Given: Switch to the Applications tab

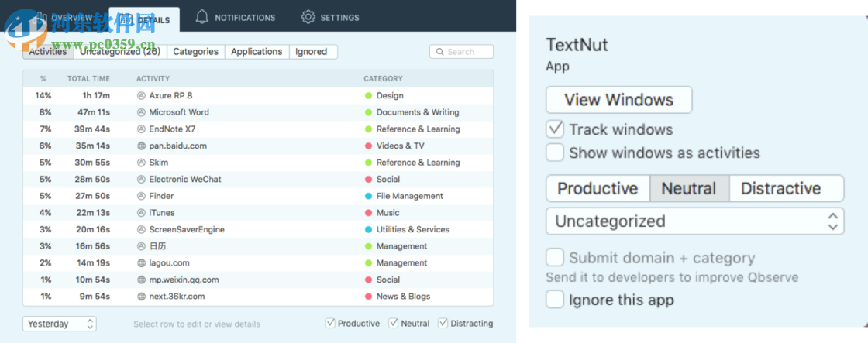Looking at the screenshot, I should 257,52.
